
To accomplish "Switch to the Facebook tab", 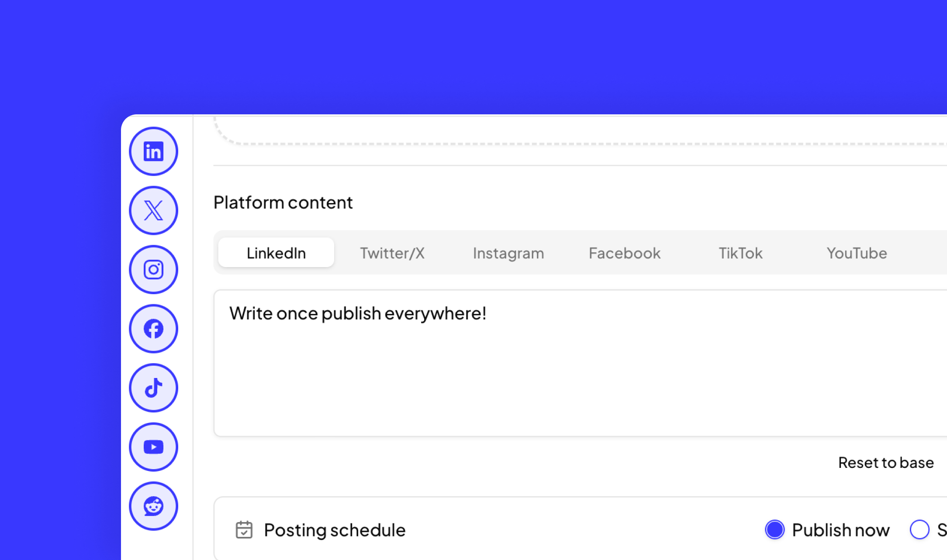I will pos(624,253).
